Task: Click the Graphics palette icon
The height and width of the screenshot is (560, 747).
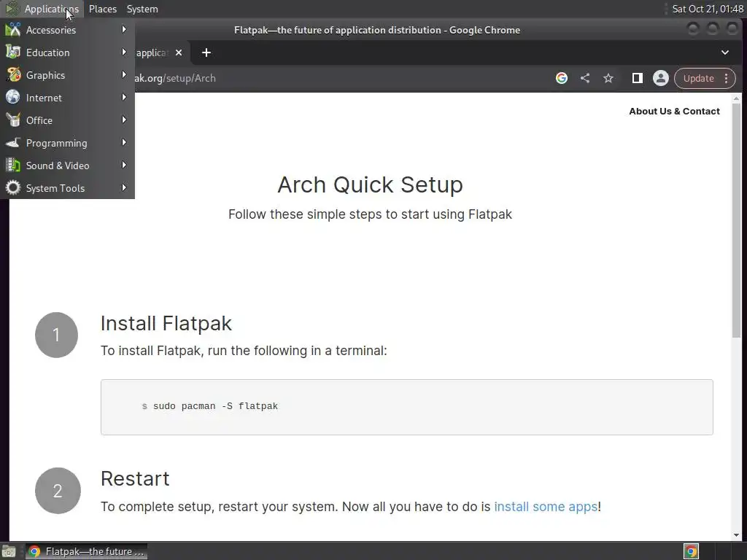Action: coord(13,75)
